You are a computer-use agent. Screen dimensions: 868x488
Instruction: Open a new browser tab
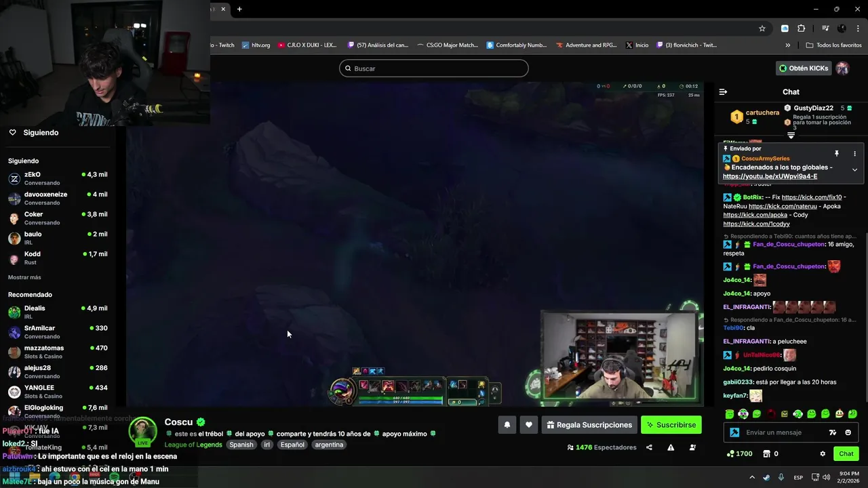click(239, 9)
